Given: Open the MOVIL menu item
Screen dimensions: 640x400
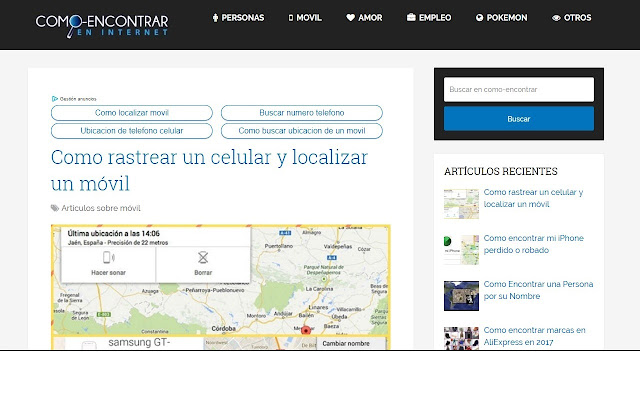Looking at the screenshot, I should (305, 18).
